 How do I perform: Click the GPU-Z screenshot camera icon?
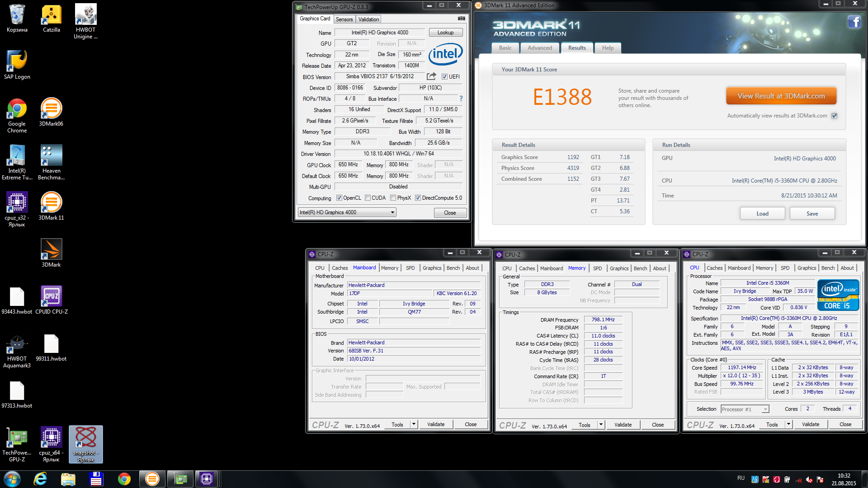(x=461, y=19)
